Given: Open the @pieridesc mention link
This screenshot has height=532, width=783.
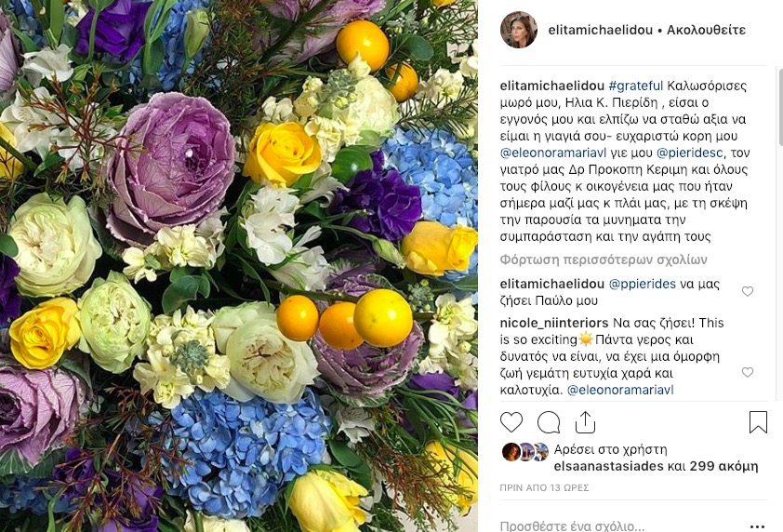Looking at the screenshot, I should pos(690,153).
